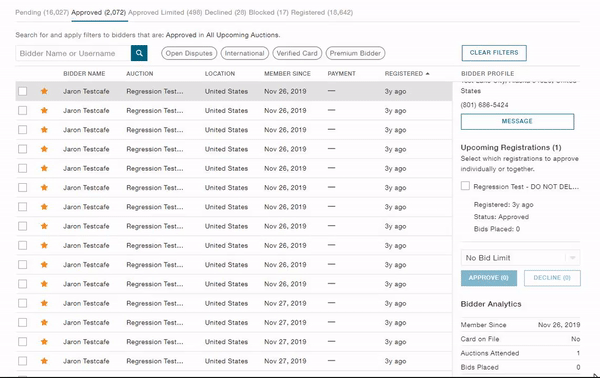The width and height of the screenshot is (600, 378).
Task: Click the 'Auctions Attended' analytics row
Action: coord(520,353)
